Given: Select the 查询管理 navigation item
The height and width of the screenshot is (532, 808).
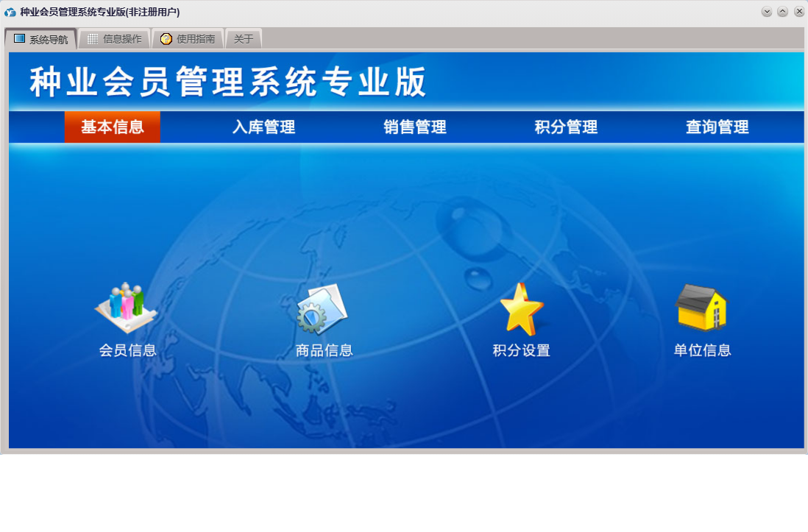Looking at the screenshot, I should (717, 127).
